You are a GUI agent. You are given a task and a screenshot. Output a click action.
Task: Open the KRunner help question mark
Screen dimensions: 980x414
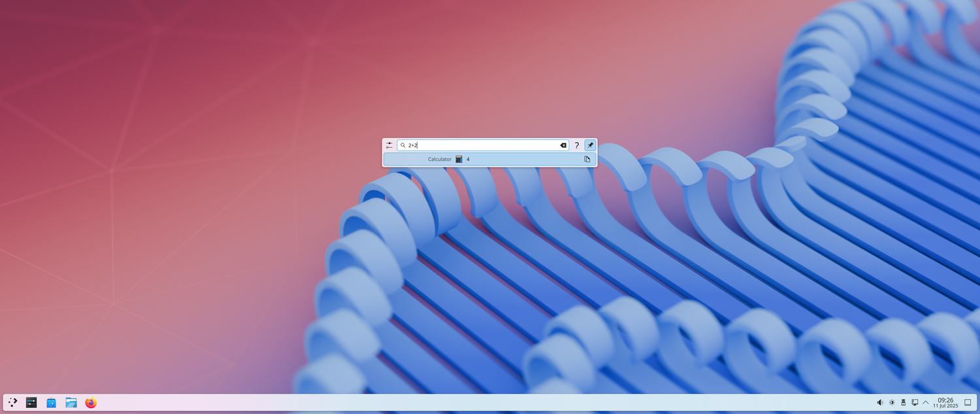click(x=577, y=145)
